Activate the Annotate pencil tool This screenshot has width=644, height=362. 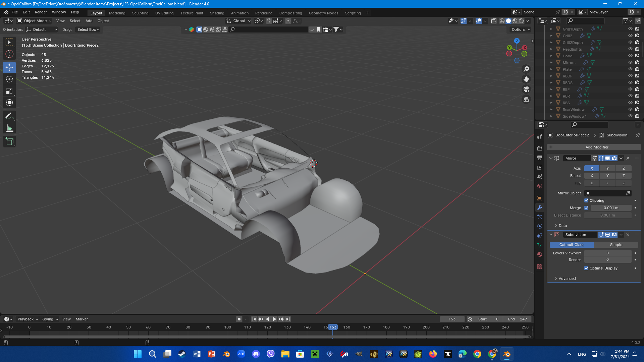click(9, 116)
